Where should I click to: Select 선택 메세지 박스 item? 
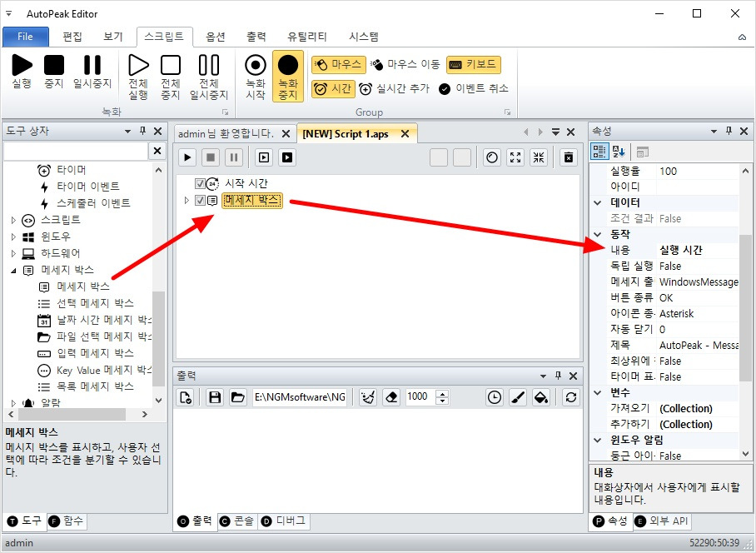click(95, 303)
